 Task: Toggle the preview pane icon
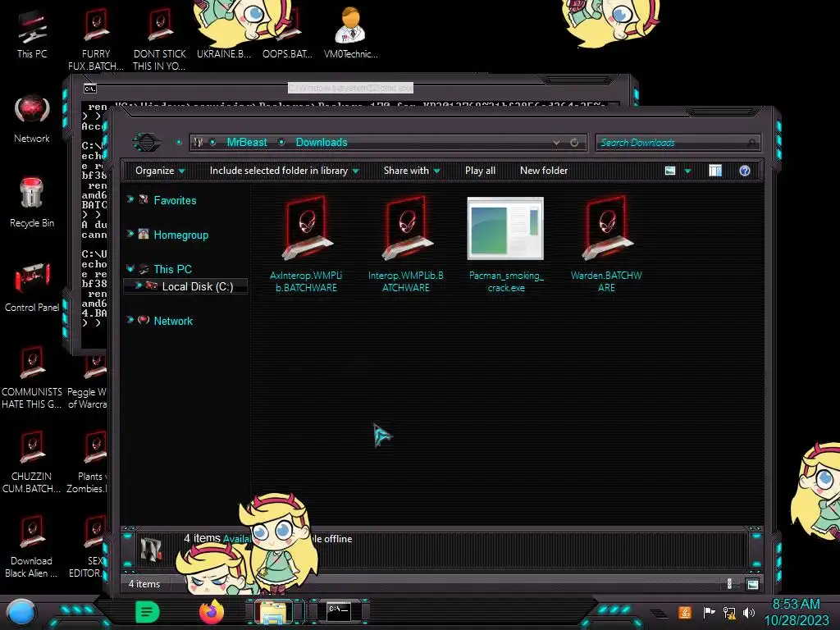pos(715,171)
